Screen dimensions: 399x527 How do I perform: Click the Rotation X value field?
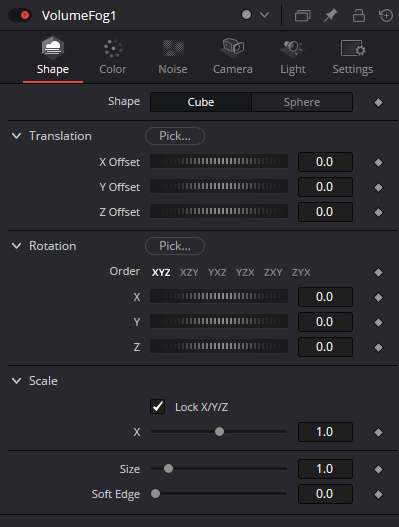point(325,297)
